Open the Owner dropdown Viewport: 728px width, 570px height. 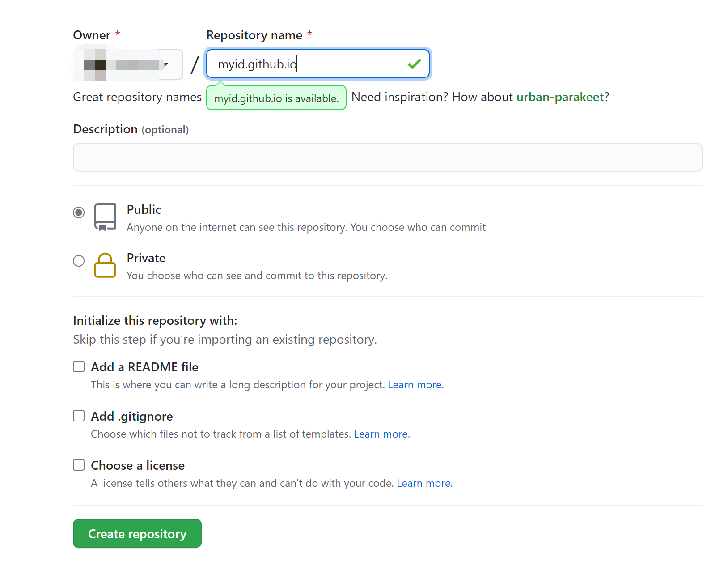point(128,64)
